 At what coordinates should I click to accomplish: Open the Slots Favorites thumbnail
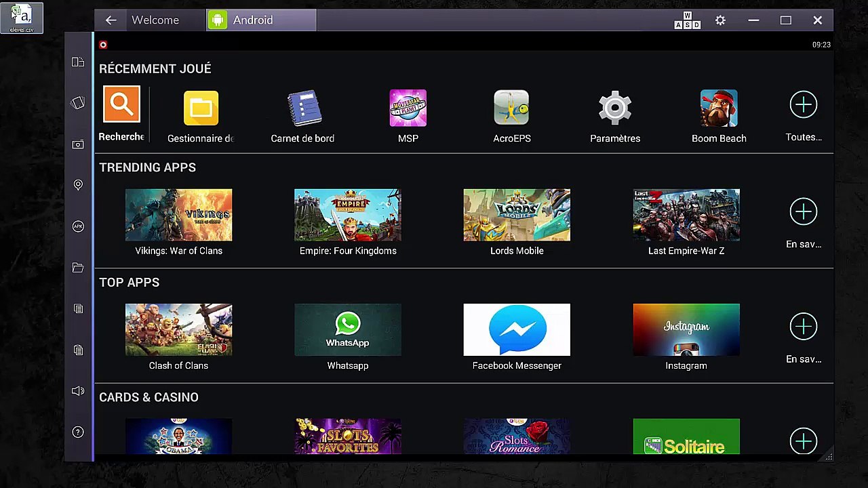(348, 436)
